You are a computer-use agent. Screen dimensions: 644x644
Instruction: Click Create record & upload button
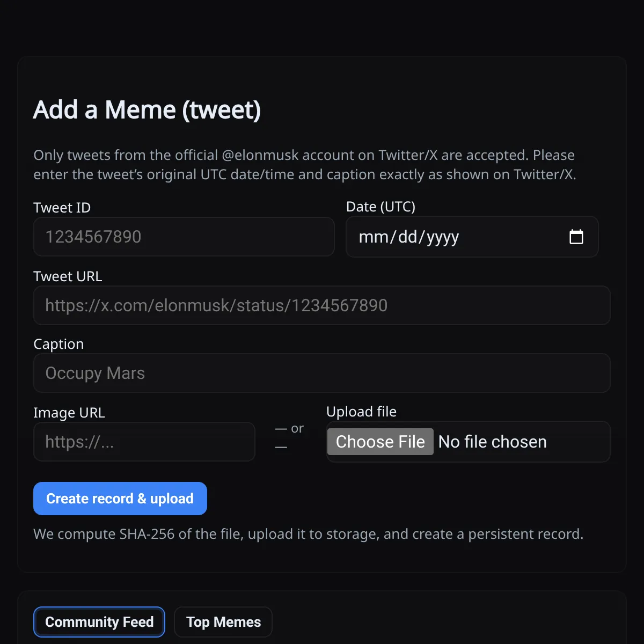(120, 499)
